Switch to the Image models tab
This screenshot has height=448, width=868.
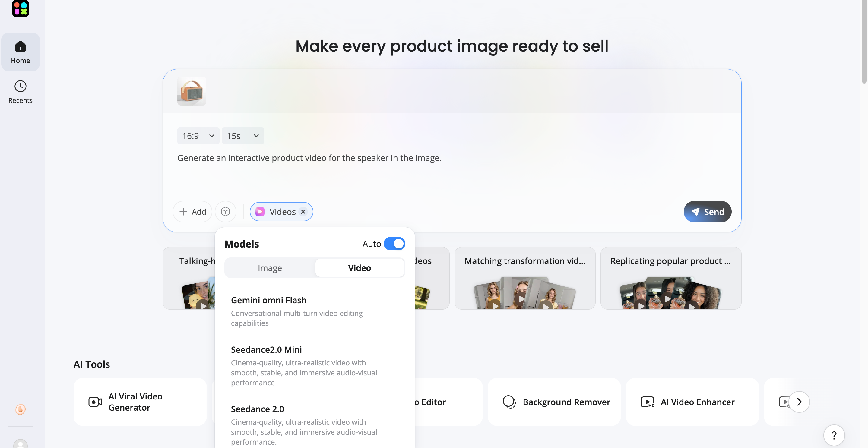[270, 268]
